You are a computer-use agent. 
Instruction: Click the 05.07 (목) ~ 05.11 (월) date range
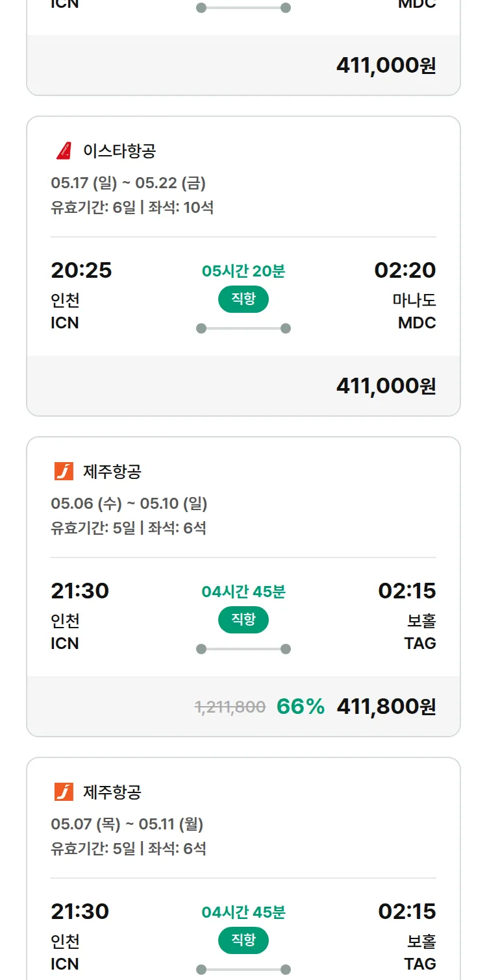pyautogui.click(x=127, y=824)
